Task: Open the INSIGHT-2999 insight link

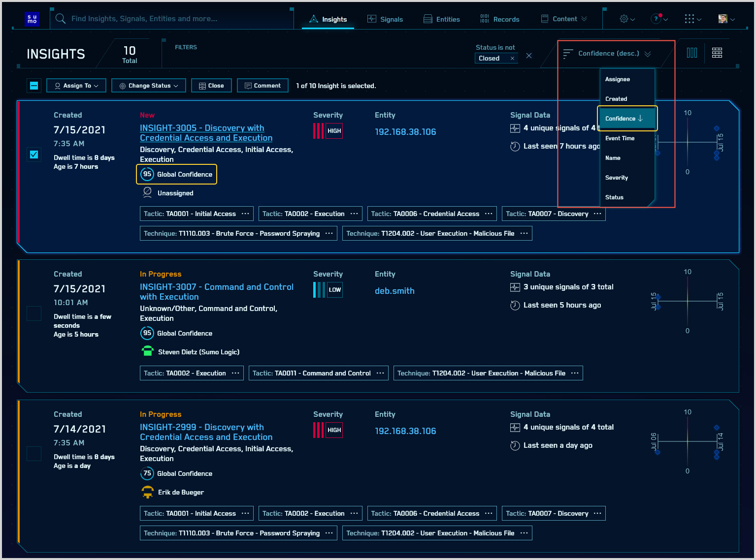Action: (x=206, y=432)
